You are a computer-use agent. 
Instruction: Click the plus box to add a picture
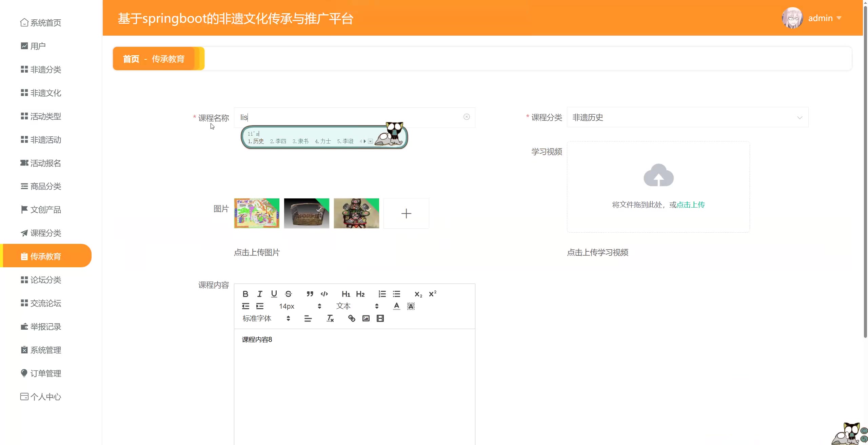tap(406, 213)
